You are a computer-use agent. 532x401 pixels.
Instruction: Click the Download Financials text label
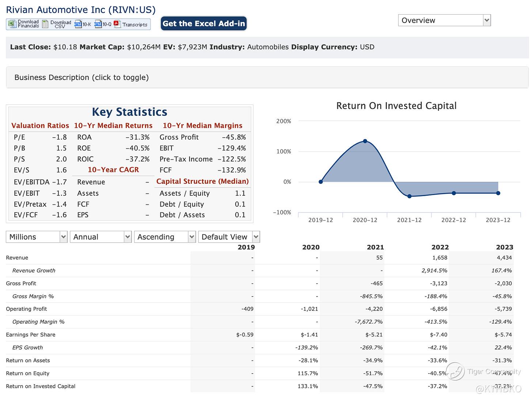pyautogui.click(x=28, y=24)
